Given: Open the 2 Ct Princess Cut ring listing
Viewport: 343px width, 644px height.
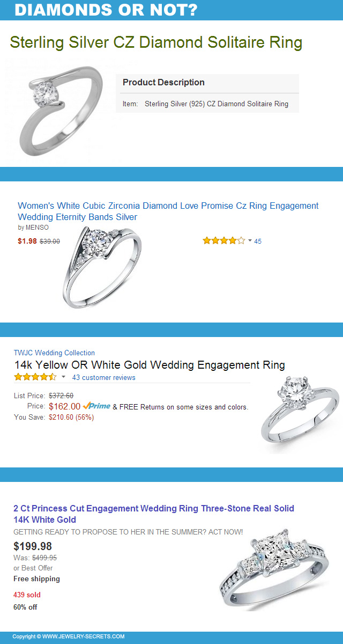Looking at the screenshot, I should pos(153,514).
